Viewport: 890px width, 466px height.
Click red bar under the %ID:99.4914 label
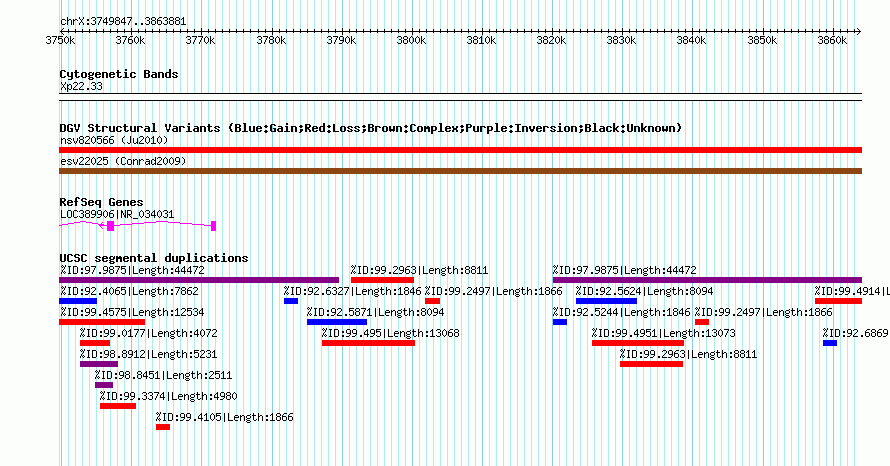point(838,301)
